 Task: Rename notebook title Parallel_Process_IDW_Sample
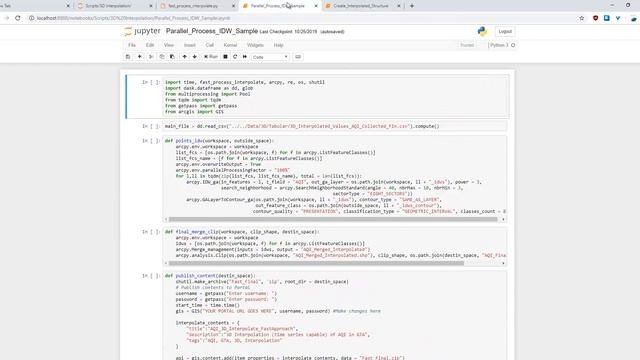[x=211, y=31]
